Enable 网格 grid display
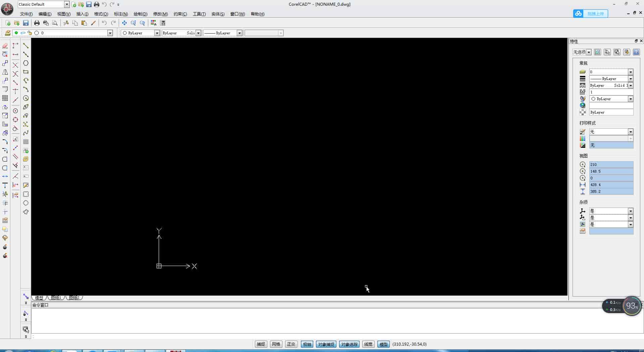 pos(276,344)
